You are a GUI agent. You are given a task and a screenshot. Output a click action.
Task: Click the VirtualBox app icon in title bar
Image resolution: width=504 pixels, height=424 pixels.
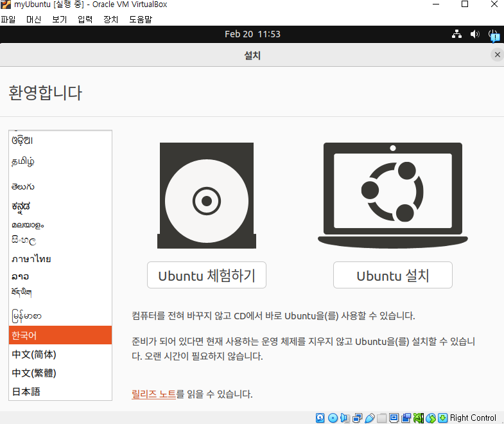6,4
